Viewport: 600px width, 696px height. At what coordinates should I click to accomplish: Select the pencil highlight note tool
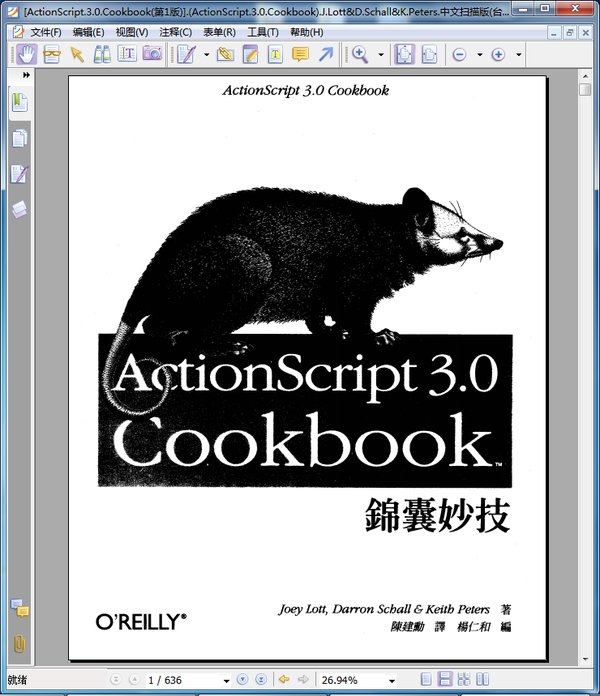pos(250,55)
